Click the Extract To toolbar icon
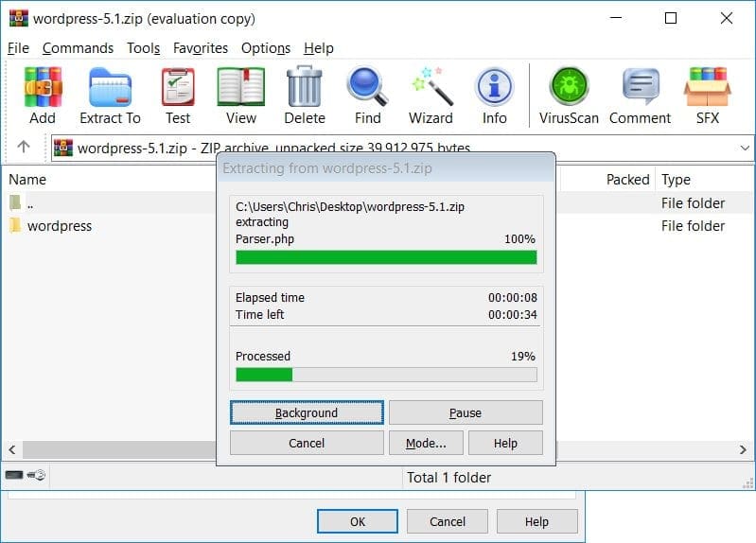The height and width of the screenshot is (543, 756). (x=110, y=87)
